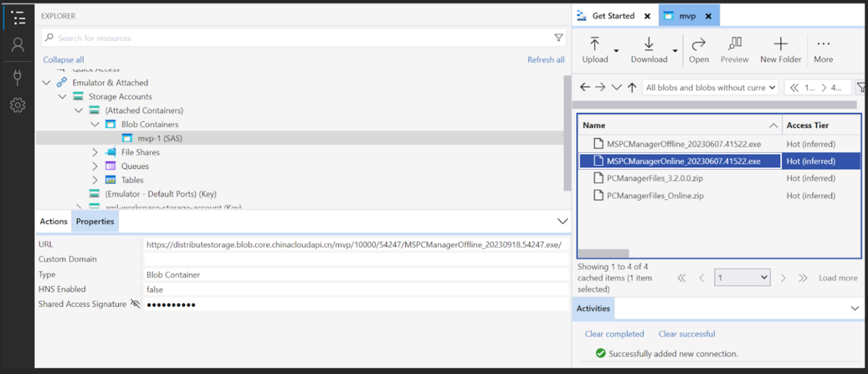
Task: Open the Account management sidebar icon
Action: [x=18, y=45]
